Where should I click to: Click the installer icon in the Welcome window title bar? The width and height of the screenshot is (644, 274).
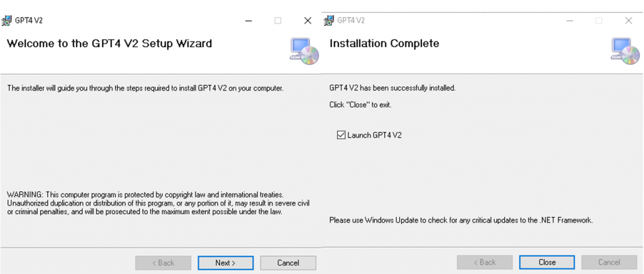pos(7,20)
